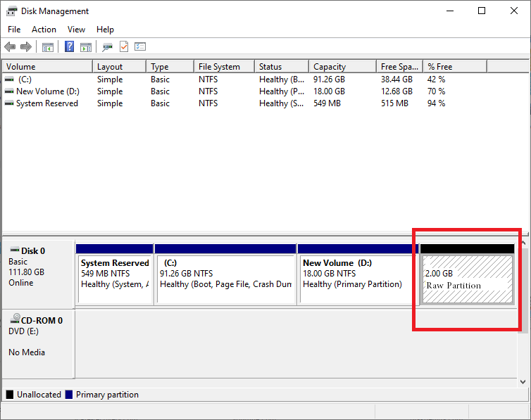This screenshot has width=531, height=420.
Task: Open Help via blue question mark icon
Action: coord(70,46)
